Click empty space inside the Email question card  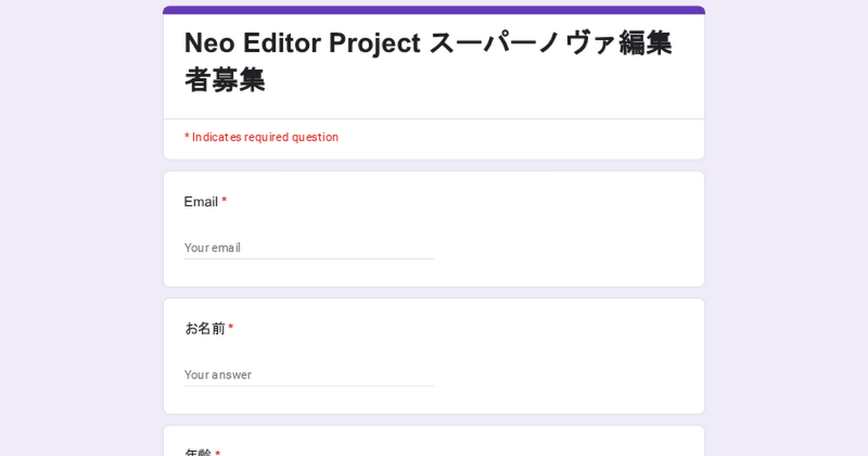point(564,232)
